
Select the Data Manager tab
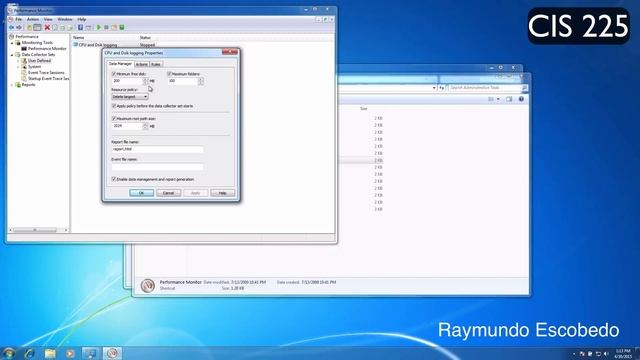[x=120, y=64]
